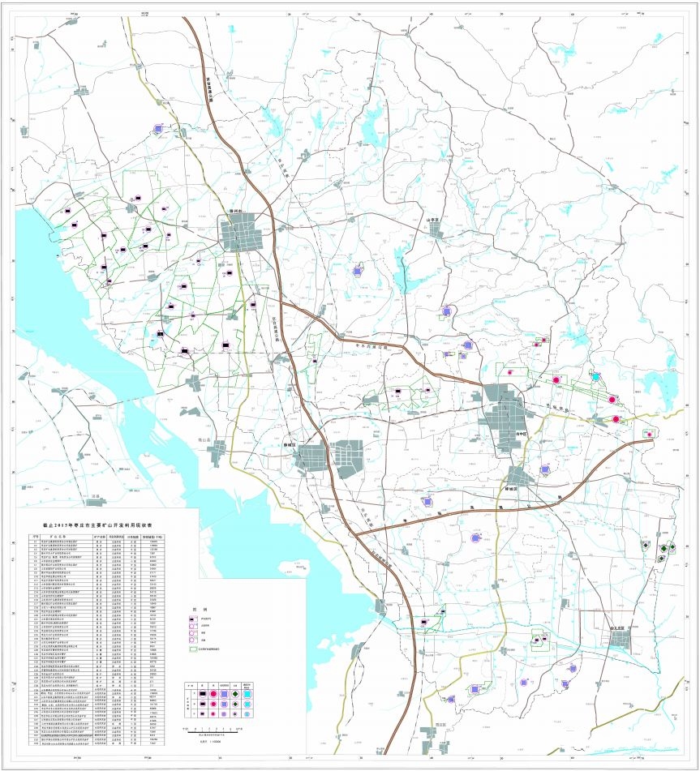The height and width of the screenshot is (771, 700).
Task: Click the large cyan geothermal symbol in the legend matrix
Action: pos(247,694)
